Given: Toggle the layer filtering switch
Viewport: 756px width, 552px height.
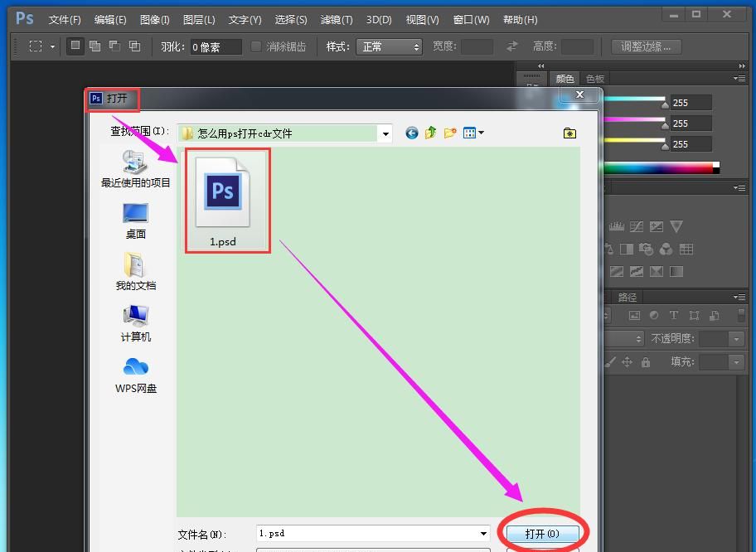Looking at the screenshot, I should [x=742, y=315].
